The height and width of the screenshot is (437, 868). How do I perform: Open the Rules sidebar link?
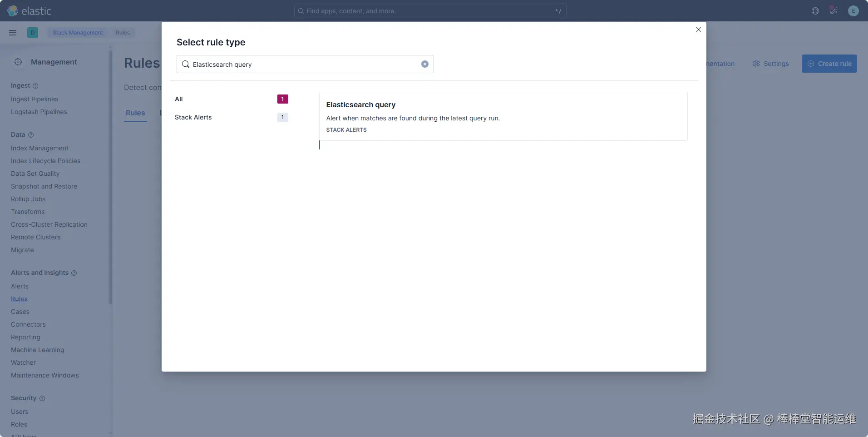tap(19, 299)
